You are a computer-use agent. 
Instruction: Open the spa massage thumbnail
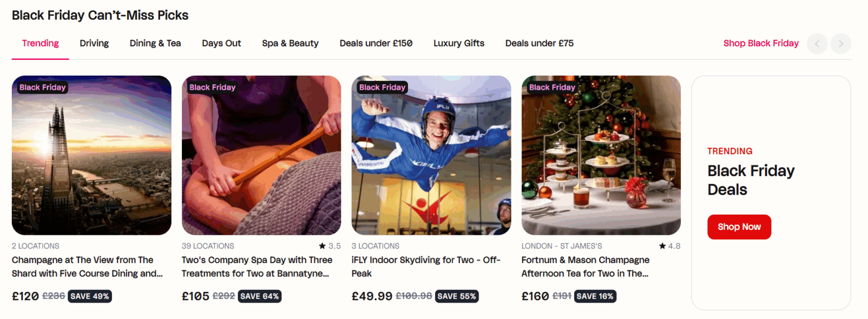pos(261,155)
